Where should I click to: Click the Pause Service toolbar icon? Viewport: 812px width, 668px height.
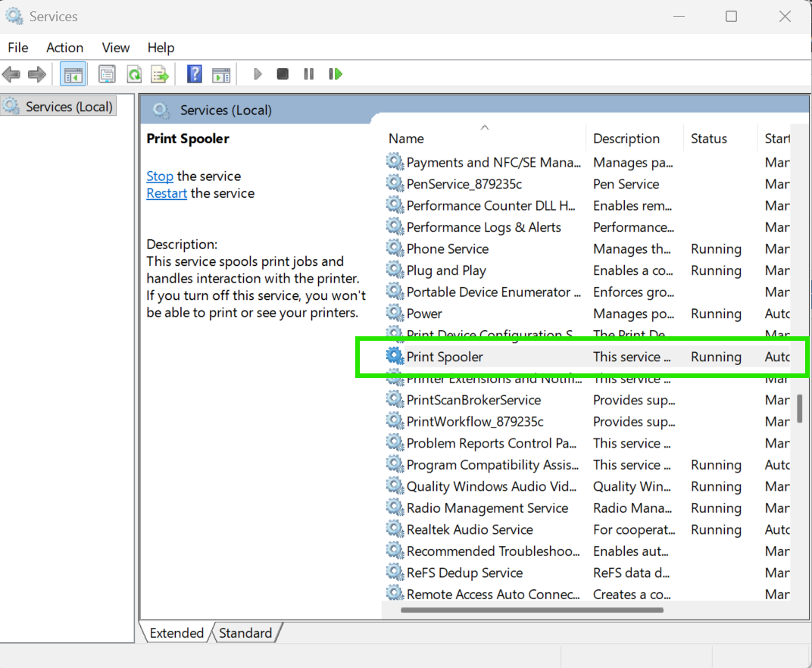point(308,74)
